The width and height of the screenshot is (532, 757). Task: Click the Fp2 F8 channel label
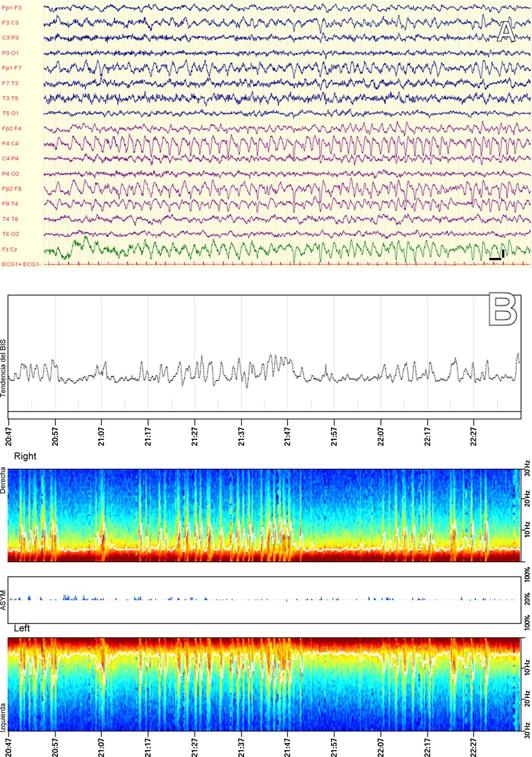click(12, 189)
